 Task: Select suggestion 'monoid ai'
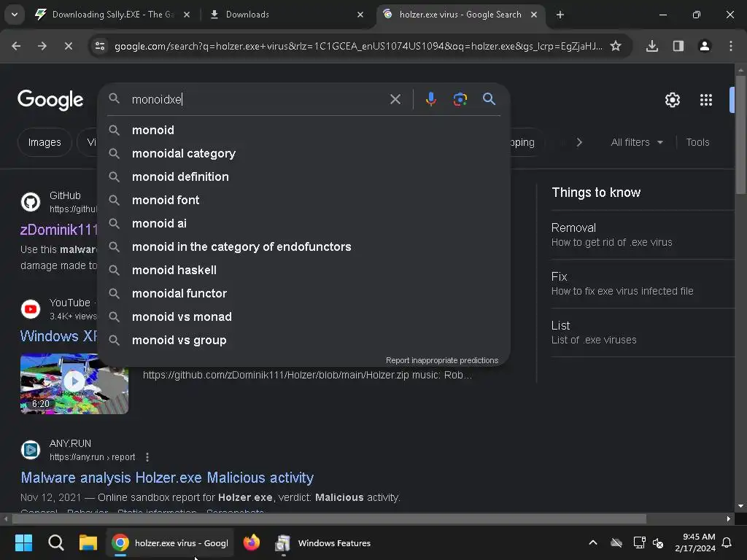303,223
